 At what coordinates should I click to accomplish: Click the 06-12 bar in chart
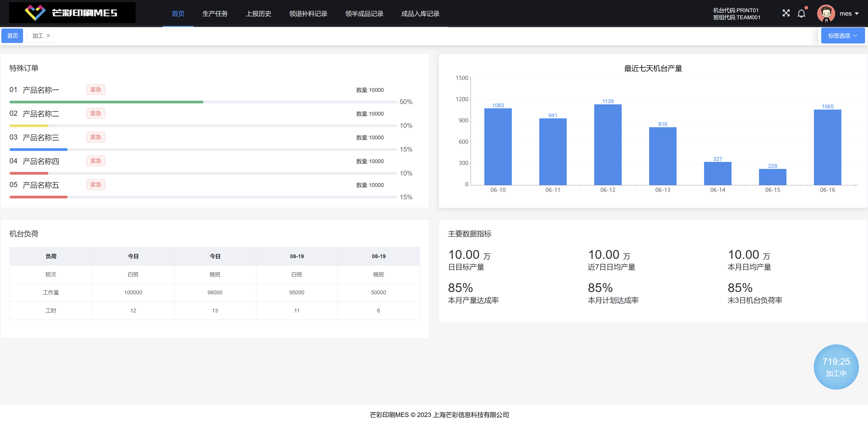click(x=608, y=145)
